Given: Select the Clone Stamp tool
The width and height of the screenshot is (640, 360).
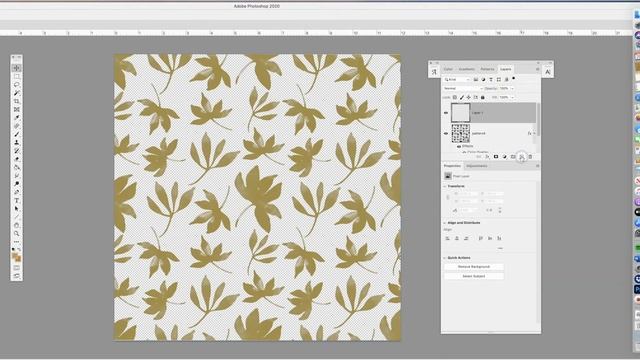Looking at the screenshot, I should [17, 142].
